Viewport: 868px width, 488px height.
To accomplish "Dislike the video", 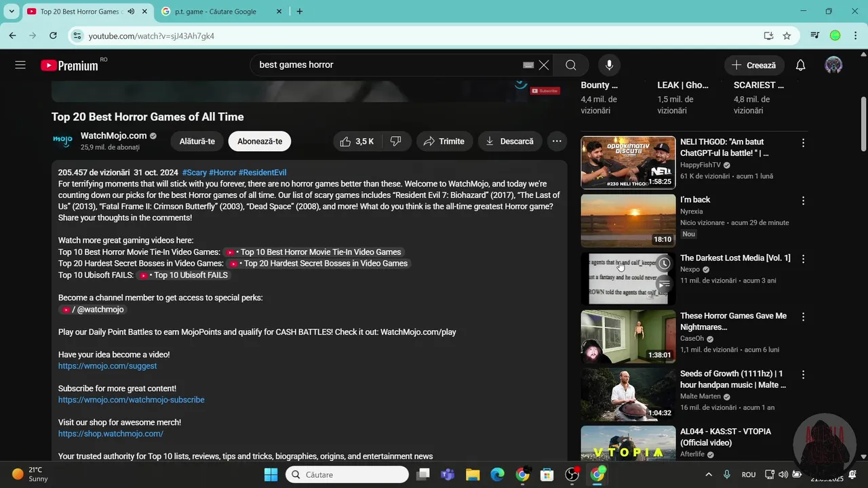I will coord(396,141).
